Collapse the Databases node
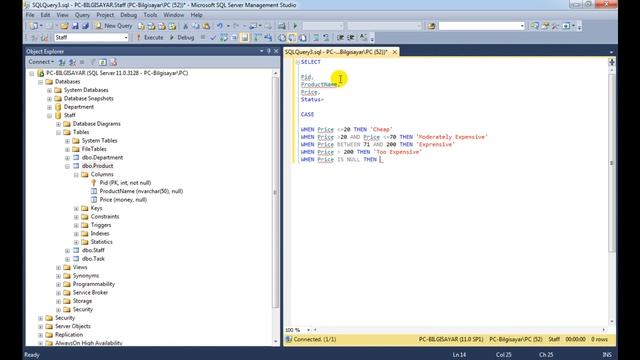Viewport: 640px width, 360px height. pyautogui.click(x=41, y=82)
